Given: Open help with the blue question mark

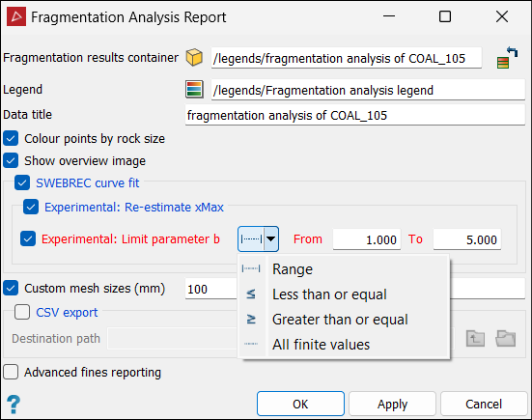Looking at the screenshot, I should click(x=14, y=405).
